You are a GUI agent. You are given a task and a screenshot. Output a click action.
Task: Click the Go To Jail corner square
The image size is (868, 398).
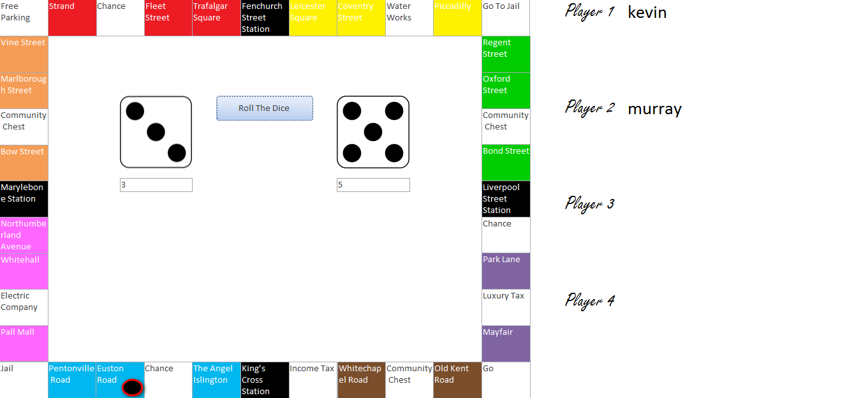click(x=506, y=18)
